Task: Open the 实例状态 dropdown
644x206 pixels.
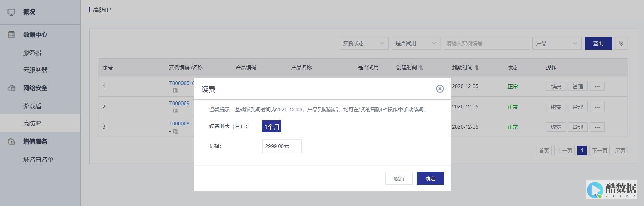Action: click(x=364, y=44)
